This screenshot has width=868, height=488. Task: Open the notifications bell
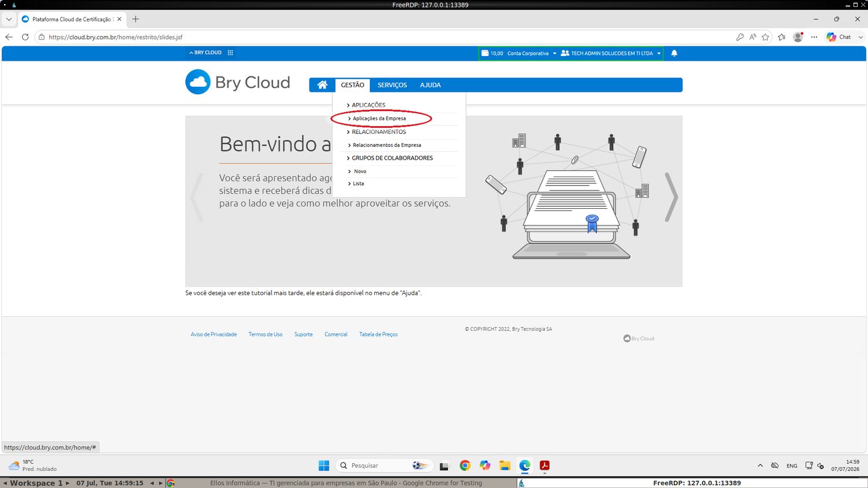pyautogui.click(x=674, y=53)
